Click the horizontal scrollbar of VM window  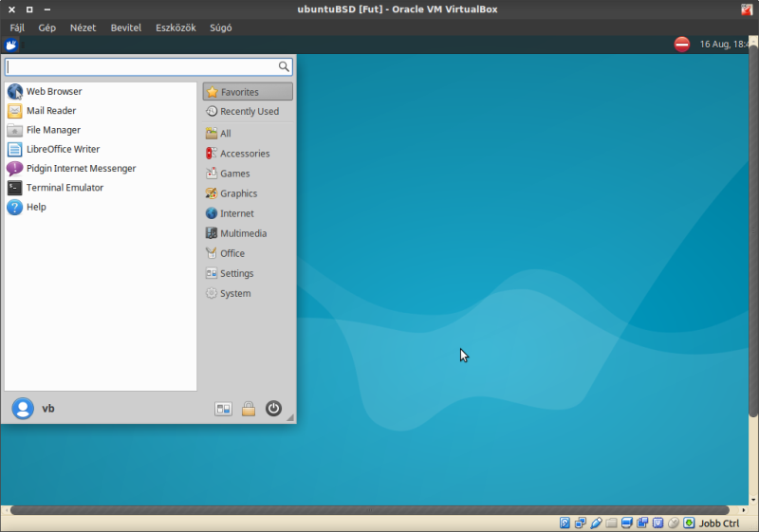click(370, 510)
